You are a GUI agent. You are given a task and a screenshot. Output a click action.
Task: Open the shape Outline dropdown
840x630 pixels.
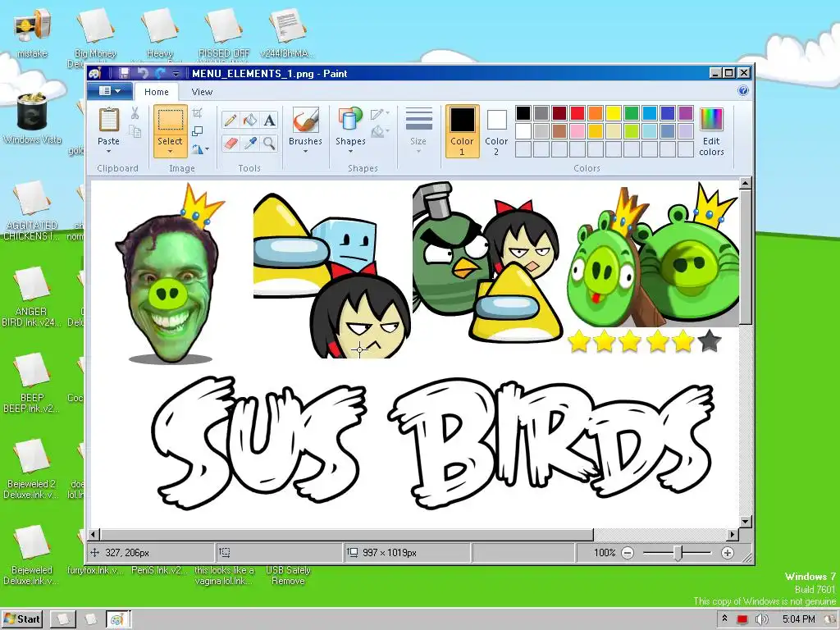pos(380,113)
